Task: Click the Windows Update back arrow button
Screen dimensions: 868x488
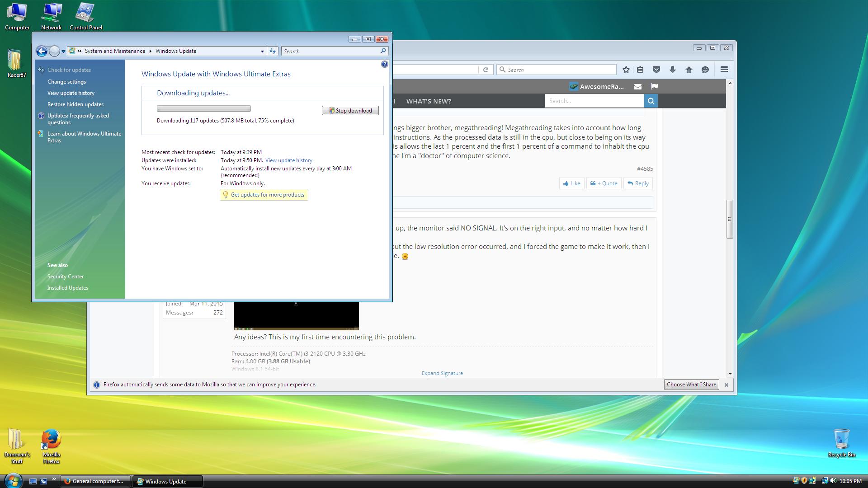Action: click(x=42, y=51)
